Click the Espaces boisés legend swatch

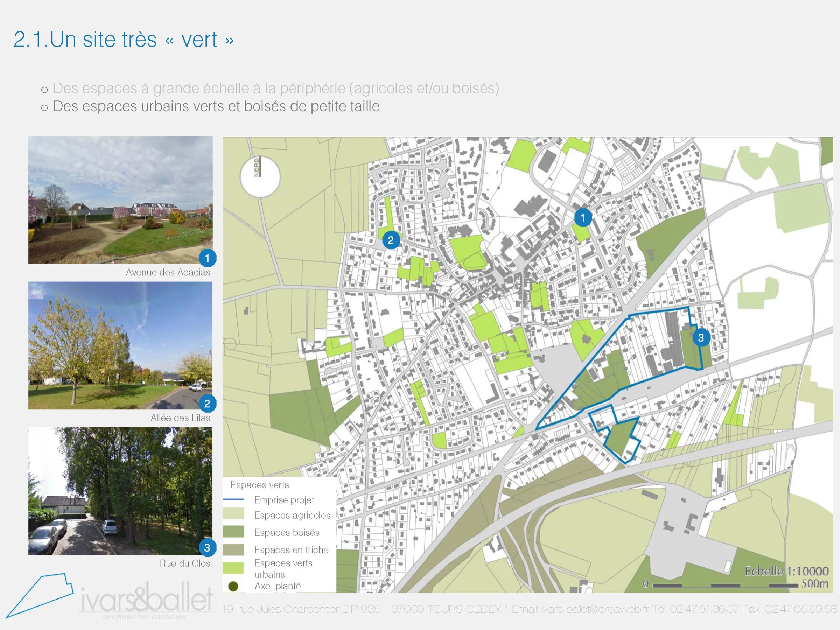[233, 532]
